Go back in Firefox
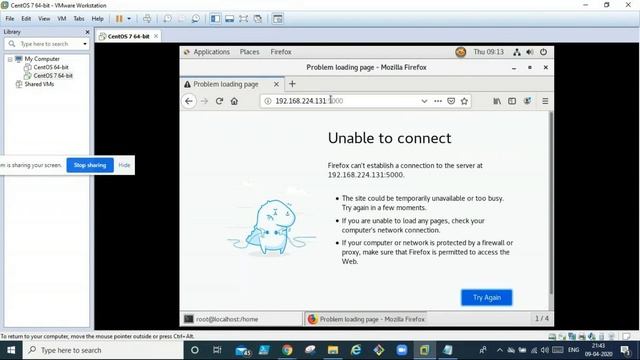This screenshot has width=640, height=360. click(x=189, y=101)
